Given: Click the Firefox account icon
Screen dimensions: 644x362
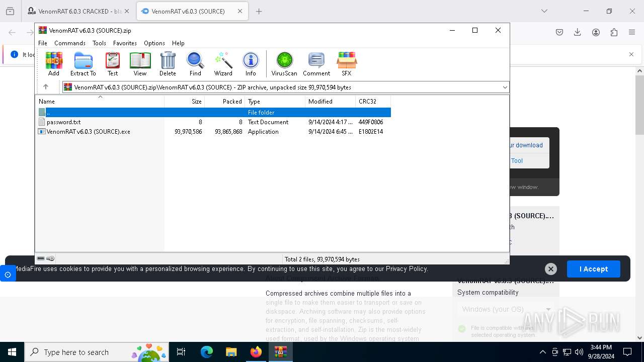Looking at the screenshot, I should click(596, 32).
